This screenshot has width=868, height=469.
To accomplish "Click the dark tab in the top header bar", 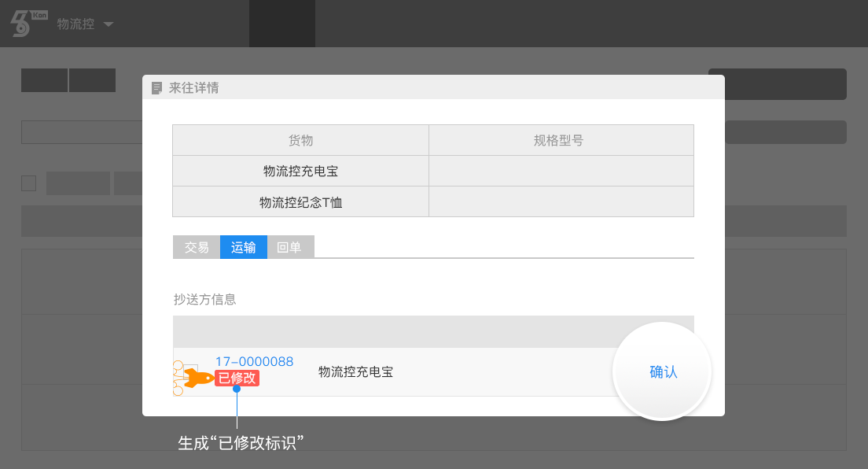I will pos(282,24).
